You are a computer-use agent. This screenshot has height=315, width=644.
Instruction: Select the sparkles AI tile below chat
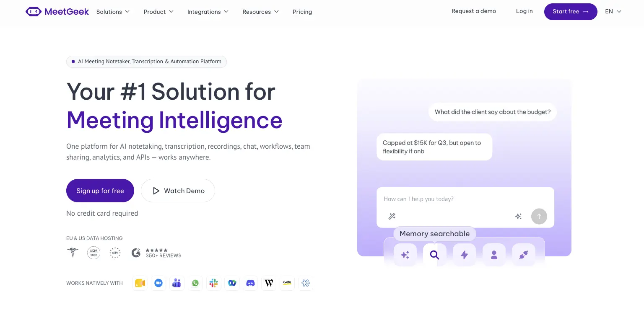tap(405, 255)
